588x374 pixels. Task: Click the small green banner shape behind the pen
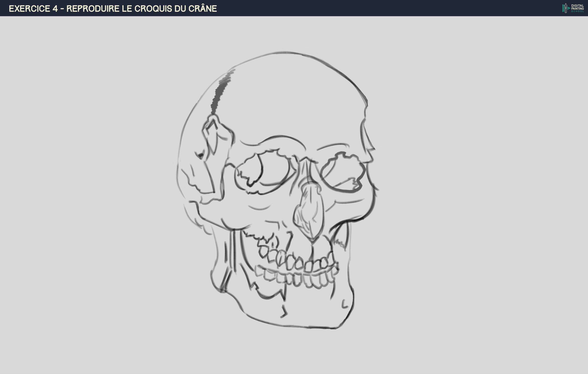[x=563, y=8]
